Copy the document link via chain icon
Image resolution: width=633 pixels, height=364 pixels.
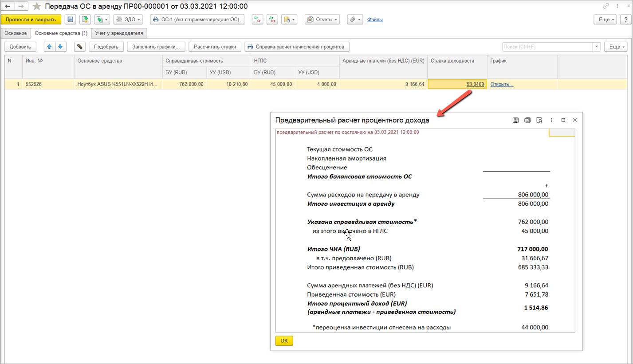pos(606,7)
